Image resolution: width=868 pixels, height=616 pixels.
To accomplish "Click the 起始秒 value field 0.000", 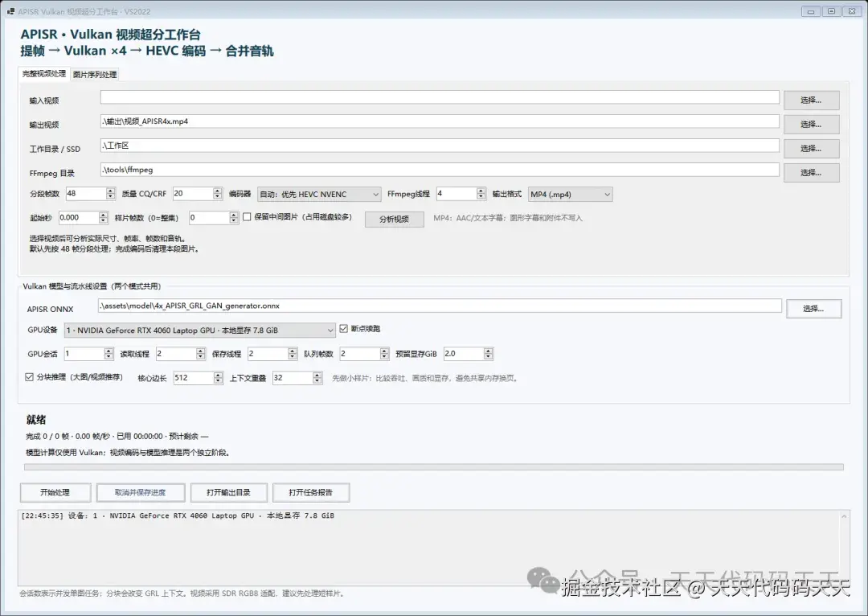I will tap(79, 218).
